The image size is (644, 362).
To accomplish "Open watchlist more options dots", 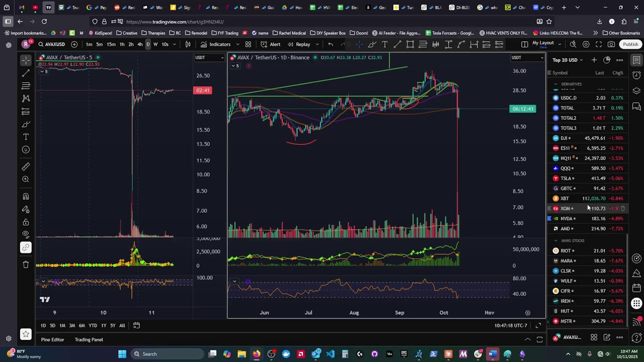I will (620, 60).
